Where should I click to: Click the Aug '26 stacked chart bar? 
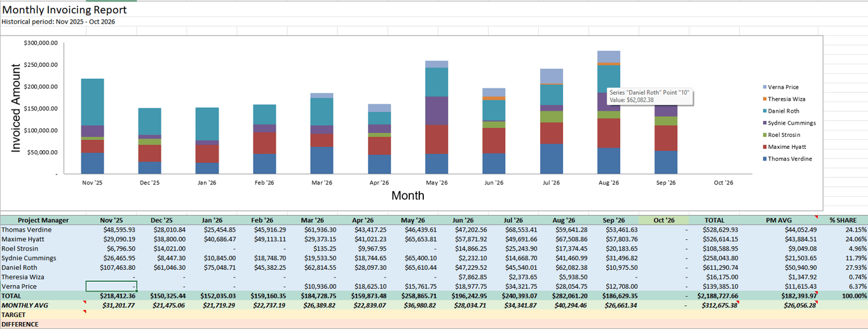609,112
